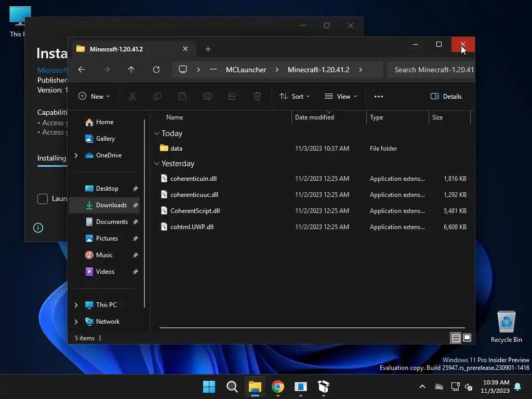Open Recycle Bin on desktop
Viewport: 532px width, 399px height.
(x=506, y=327)
